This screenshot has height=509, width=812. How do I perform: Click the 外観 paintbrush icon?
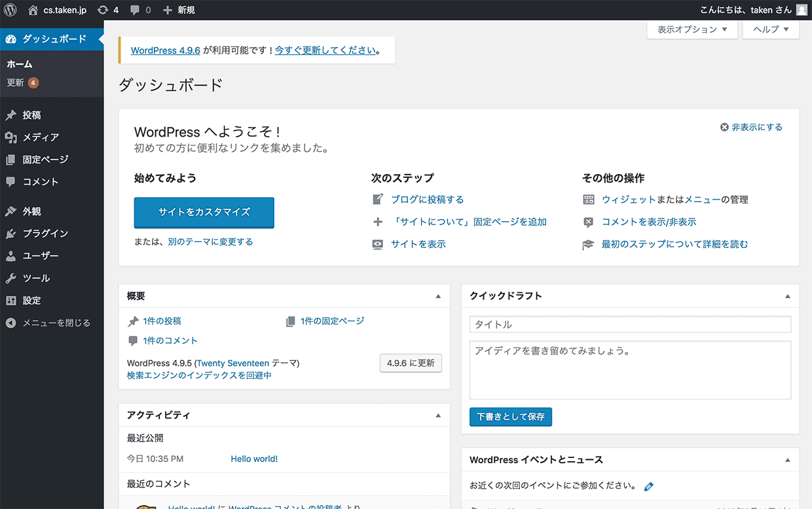point(10,211)
